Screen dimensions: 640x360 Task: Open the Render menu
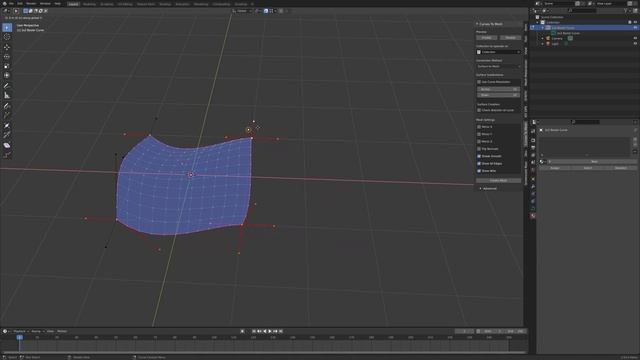click(x=31, y=3)
